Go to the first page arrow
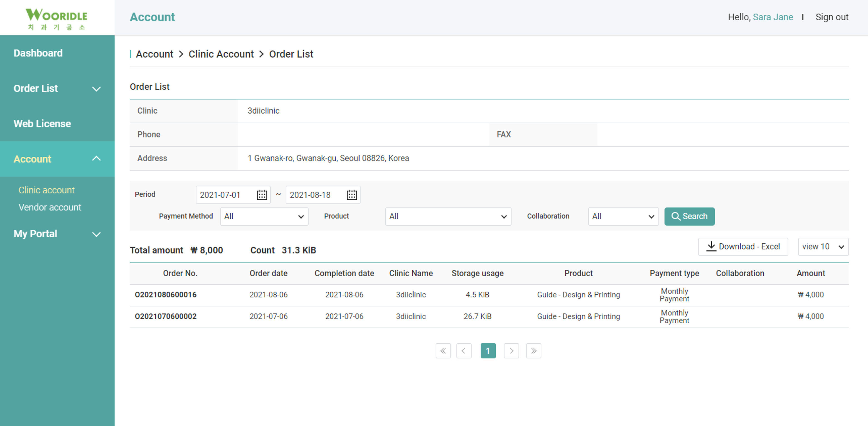The image size is (868, 426). tap(443, 351)
